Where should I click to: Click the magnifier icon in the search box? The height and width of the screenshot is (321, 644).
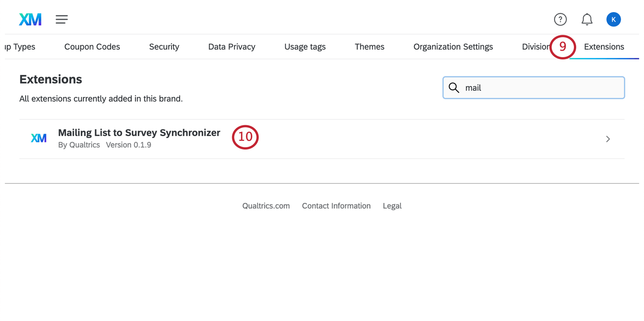pyautogui.click(x=454, y=88)
